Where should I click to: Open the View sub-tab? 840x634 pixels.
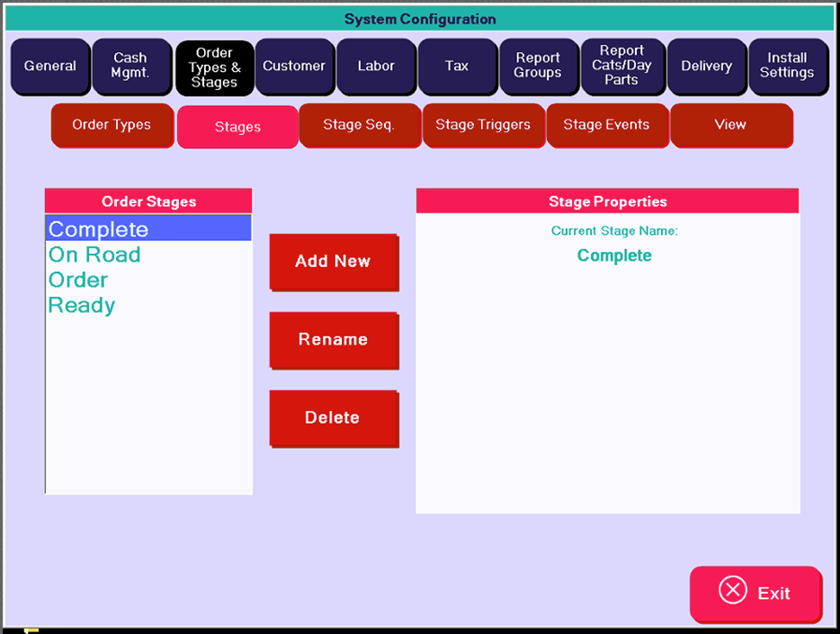click(x=730, y=125)
